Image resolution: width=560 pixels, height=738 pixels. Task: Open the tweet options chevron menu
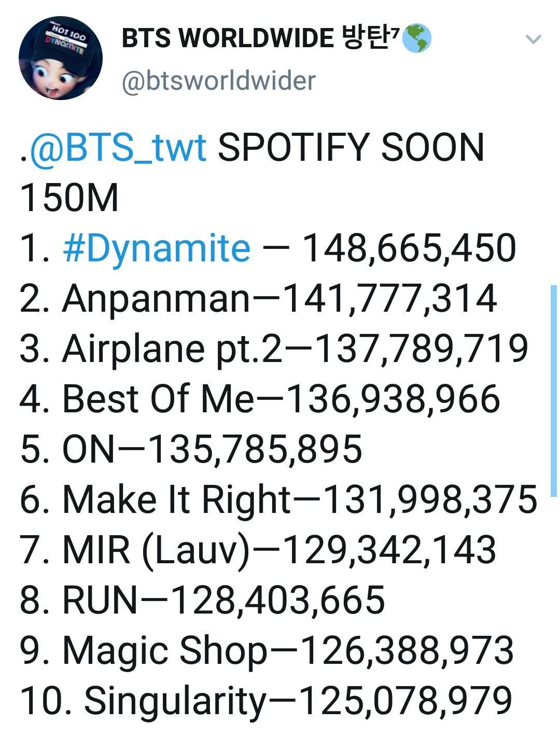point(534,39)
